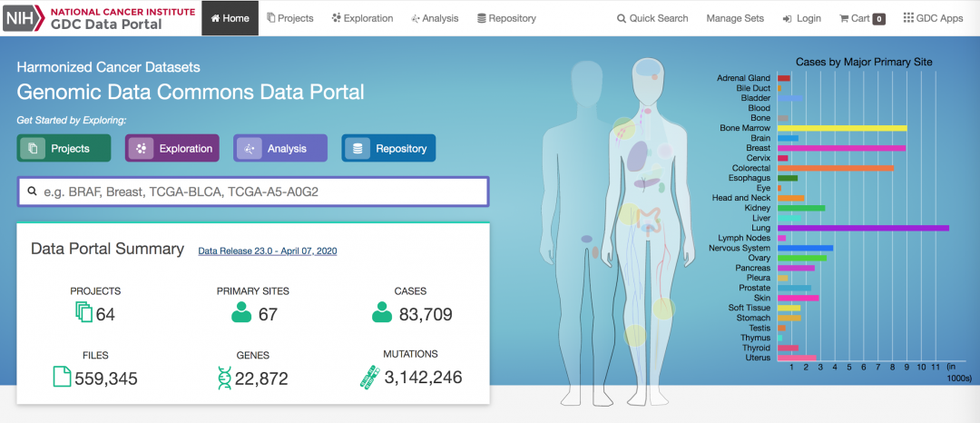Open the GDC Apps grid menu
The width and height of the screenshot is (980, 423).
tap(933, 18)
